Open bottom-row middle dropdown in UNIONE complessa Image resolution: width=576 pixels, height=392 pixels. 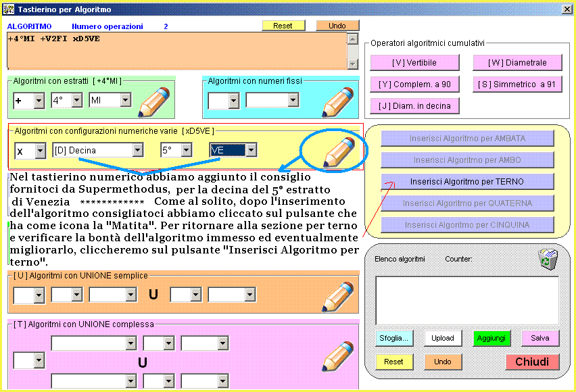tap(168, 381)
